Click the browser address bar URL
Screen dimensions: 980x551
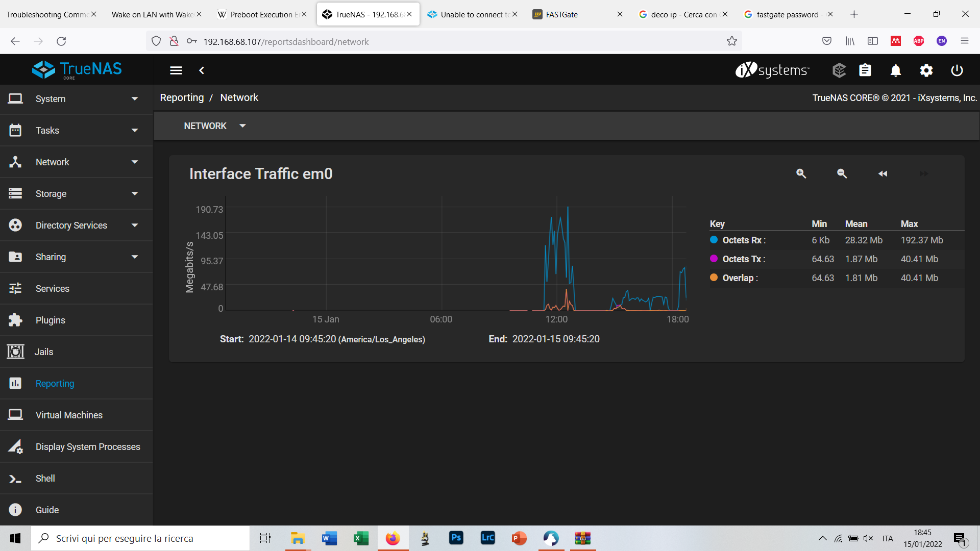click(286, 42)
